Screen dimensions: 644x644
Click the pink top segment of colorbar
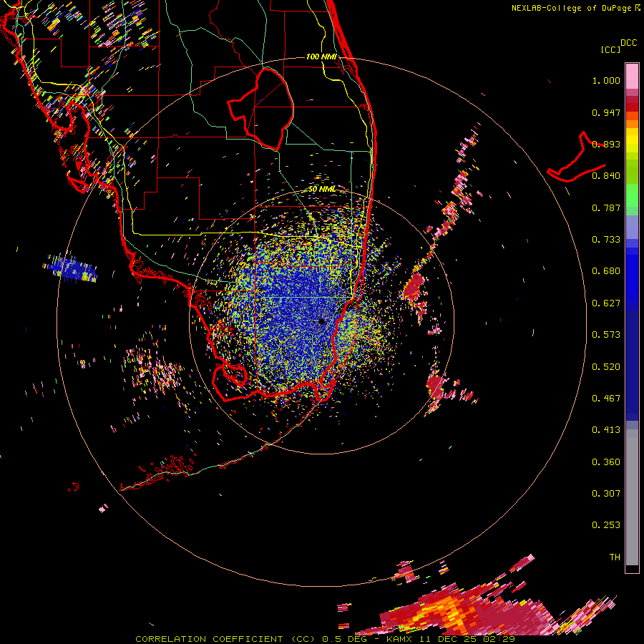(632, 77)
